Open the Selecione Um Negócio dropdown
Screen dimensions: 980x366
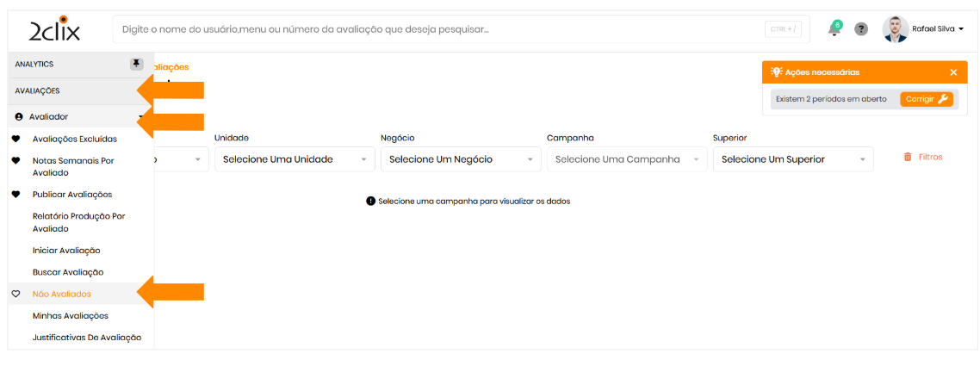[x=461, y=159]
